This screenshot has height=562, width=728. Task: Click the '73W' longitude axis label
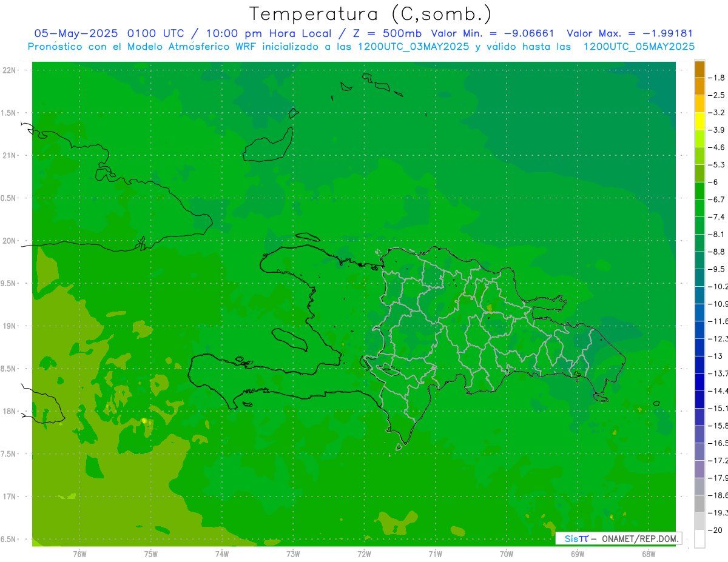click(x=293, y=555)
